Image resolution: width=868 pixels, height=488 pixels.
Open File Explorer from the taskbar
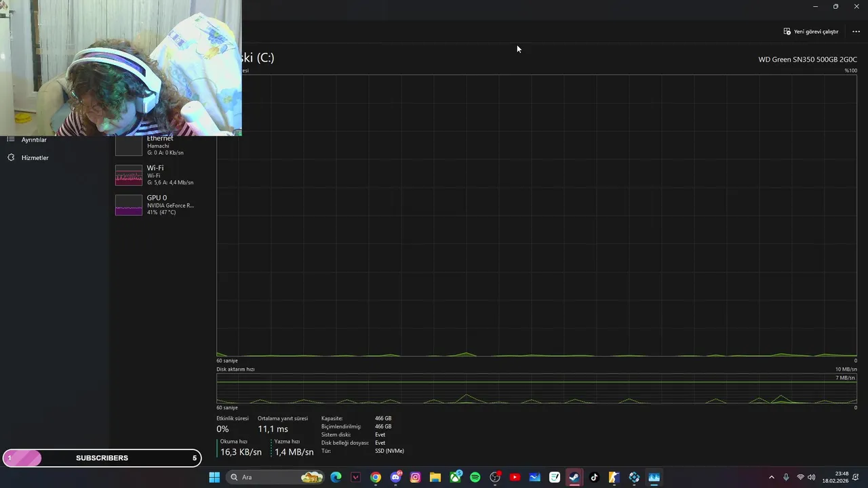(435, 477)
